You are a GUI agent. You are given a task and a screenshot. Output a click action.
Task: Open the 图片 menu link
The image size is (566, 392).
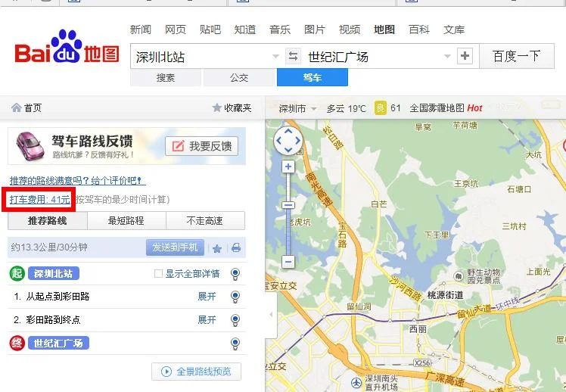coord(315,30)
